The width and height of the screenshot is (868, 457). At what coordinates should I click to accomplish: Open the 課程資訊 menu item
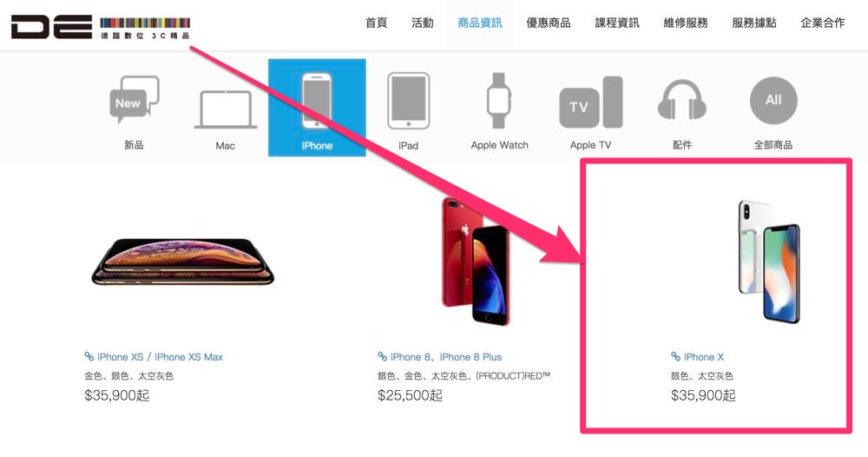(x=616, y=23)
